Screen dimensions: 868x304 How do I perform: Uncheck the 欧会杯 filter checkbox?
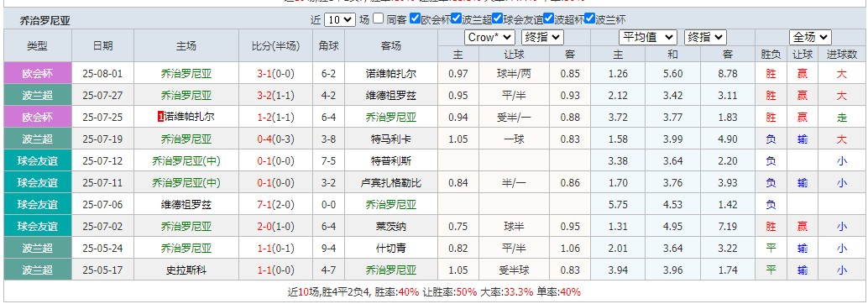pos(416,18)
